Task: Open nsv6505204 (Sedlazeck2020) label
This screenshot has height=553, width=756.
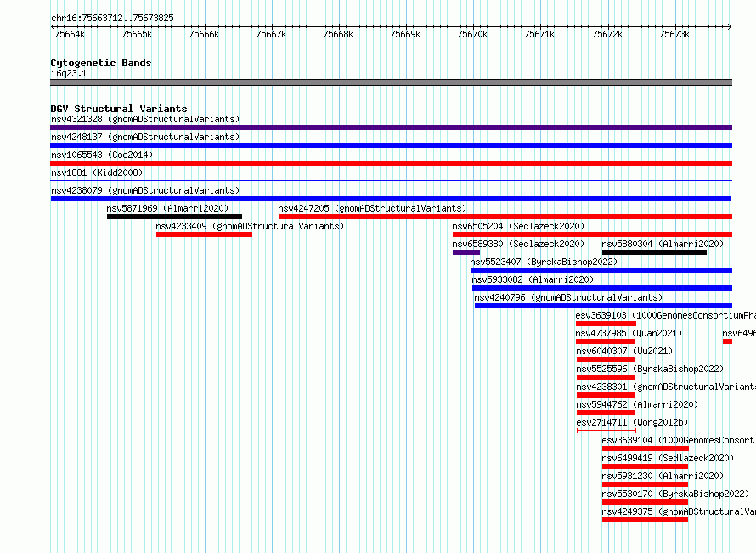Action: tap(518, 226)
